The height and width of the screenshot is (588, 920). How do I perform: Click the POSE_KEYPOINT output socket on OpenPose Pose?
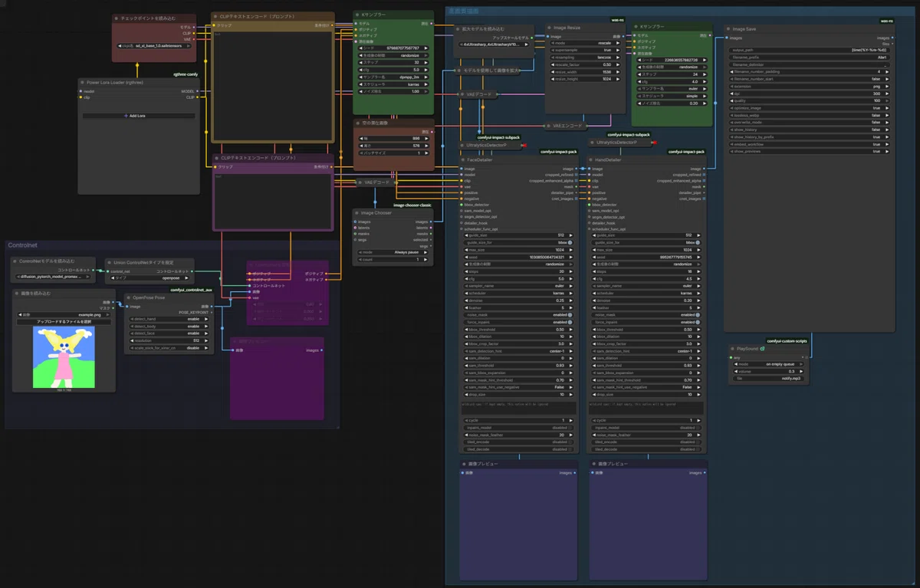213,313
